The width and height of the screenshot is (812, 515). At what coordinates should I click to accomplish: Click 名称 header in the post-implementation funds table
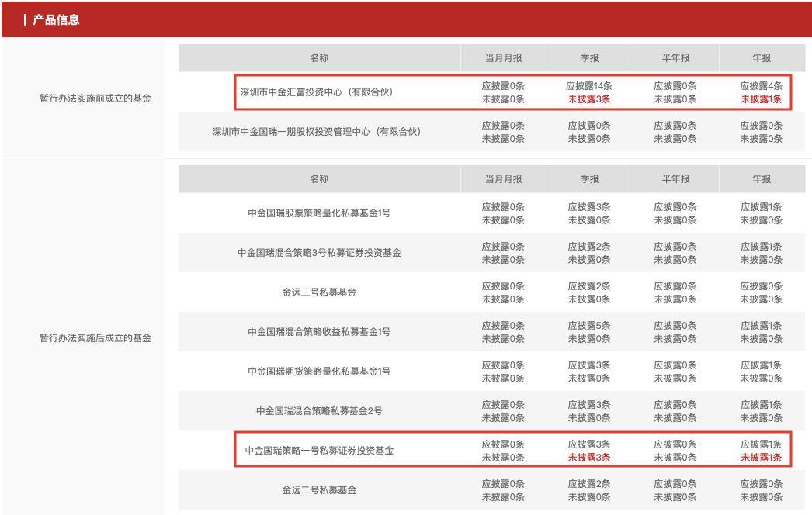[x=319, y=179]
